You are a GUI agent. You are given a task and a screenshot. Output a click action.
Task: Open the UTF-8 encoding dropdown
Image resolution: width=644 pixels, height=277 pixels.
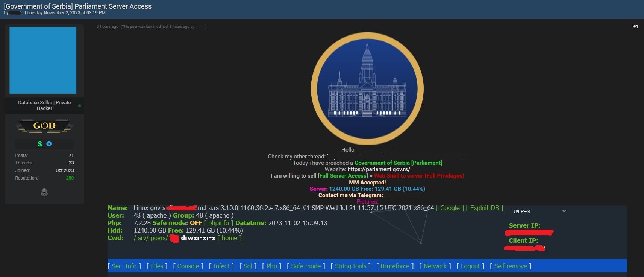click(539, 212)
